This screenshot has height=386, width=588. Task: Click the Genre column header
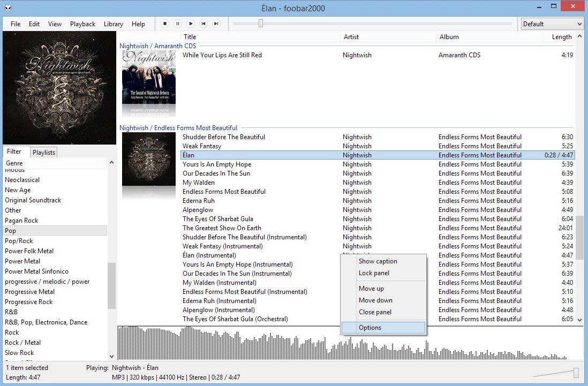56,163
